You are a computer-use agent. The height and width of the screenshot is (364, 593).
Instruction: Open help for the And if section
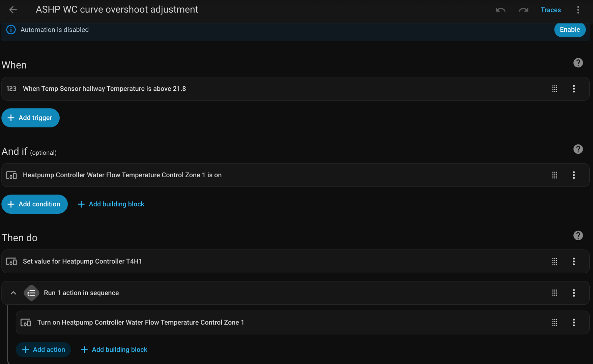578,149
